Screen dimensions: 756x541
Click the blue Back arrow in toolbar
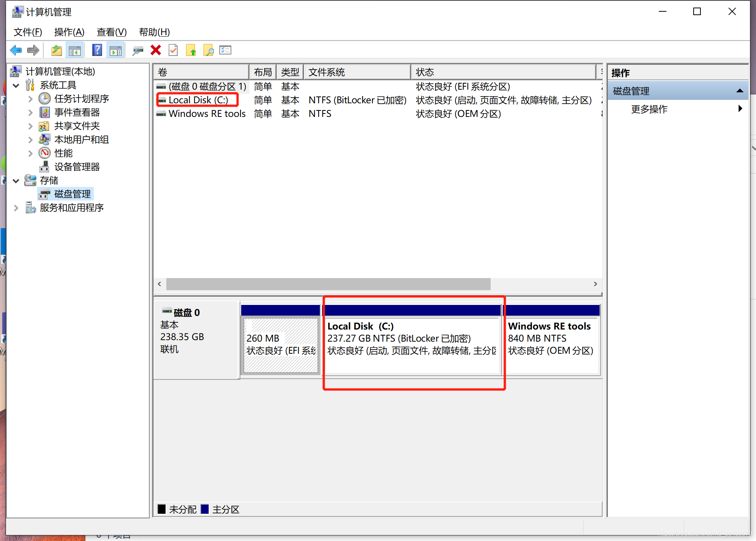click(x=16, y=50)
